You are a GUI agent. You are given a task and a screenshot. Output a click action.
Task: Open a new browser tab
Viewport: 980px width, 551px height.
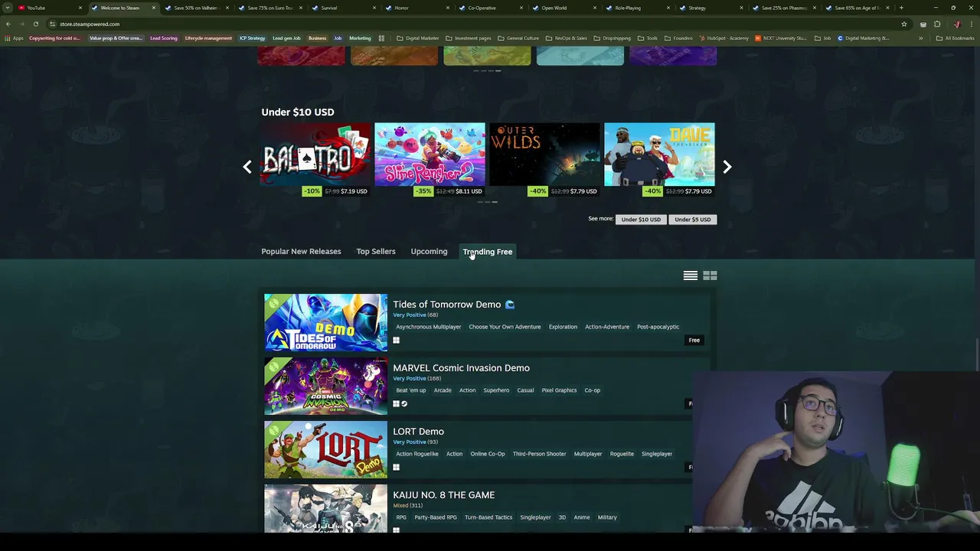(x=901, y=8)
